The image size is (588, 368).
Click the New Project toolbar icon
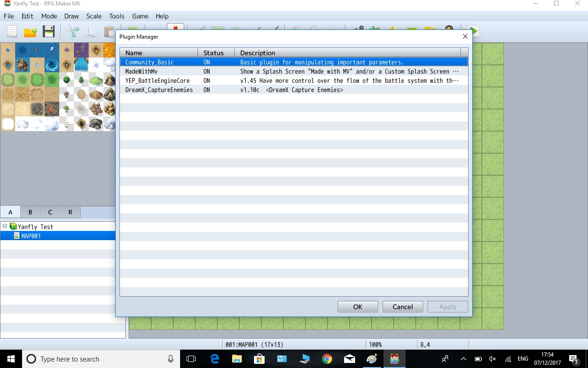coord(12,32)
